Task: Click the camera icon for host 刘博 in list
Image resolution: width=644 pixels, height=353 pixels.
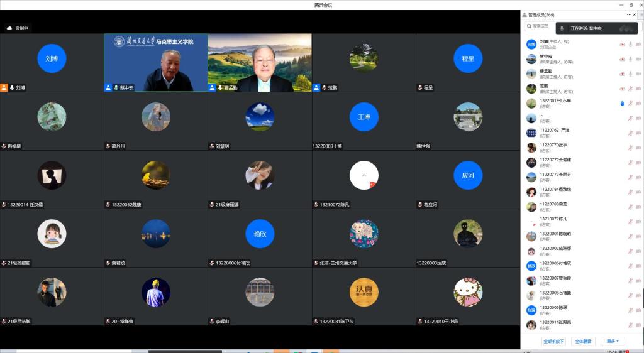Action: 638,45
